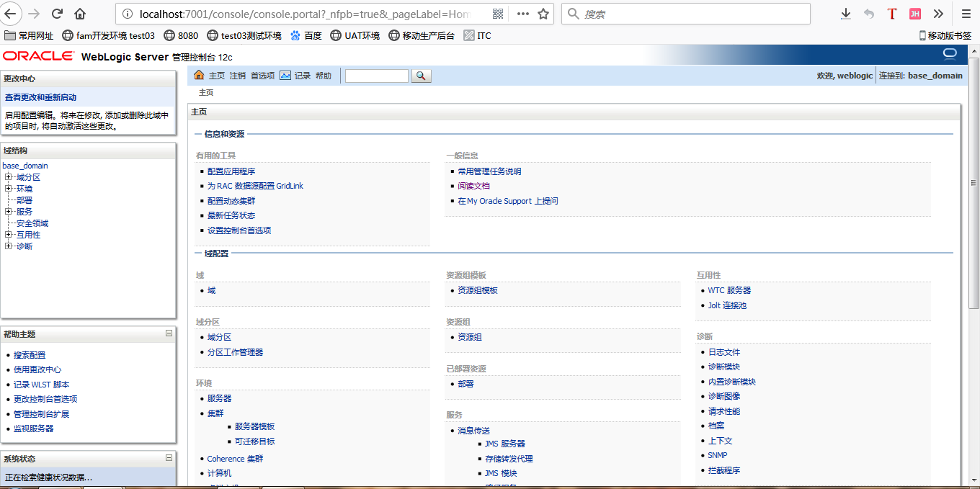The height and width of the screenshot is (489, 980).
Task: Click the console search text field
Action: coord(377,76)
